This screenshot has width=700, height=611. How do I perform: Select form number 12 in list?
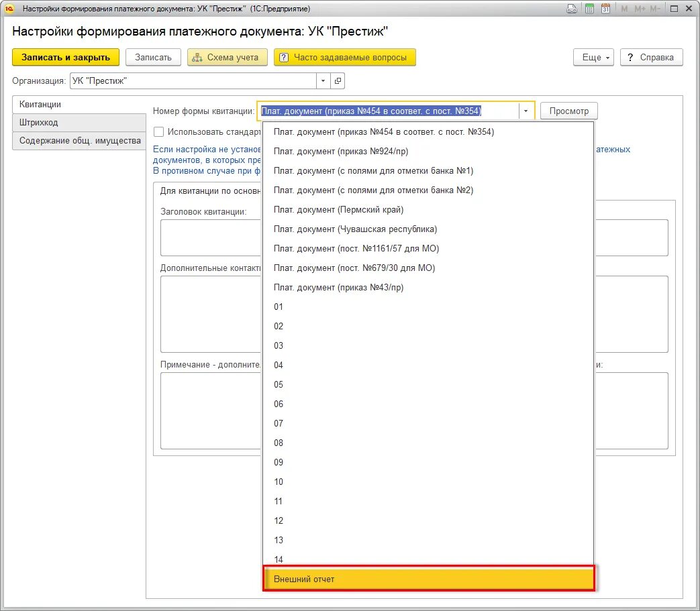(429, 521)
